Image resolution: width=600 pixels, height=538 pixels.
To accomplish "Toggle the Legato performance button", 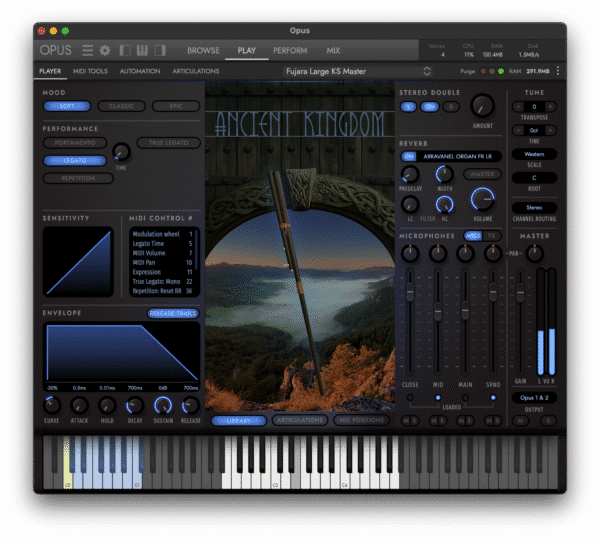I will [75, 160].
